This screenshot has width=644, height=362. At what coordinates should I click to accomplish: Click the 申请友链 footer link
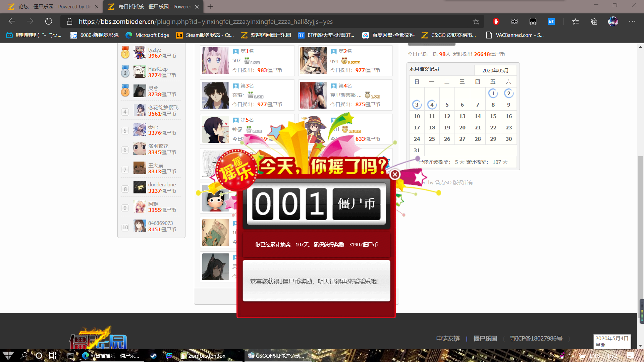click(x=448, y=339)
